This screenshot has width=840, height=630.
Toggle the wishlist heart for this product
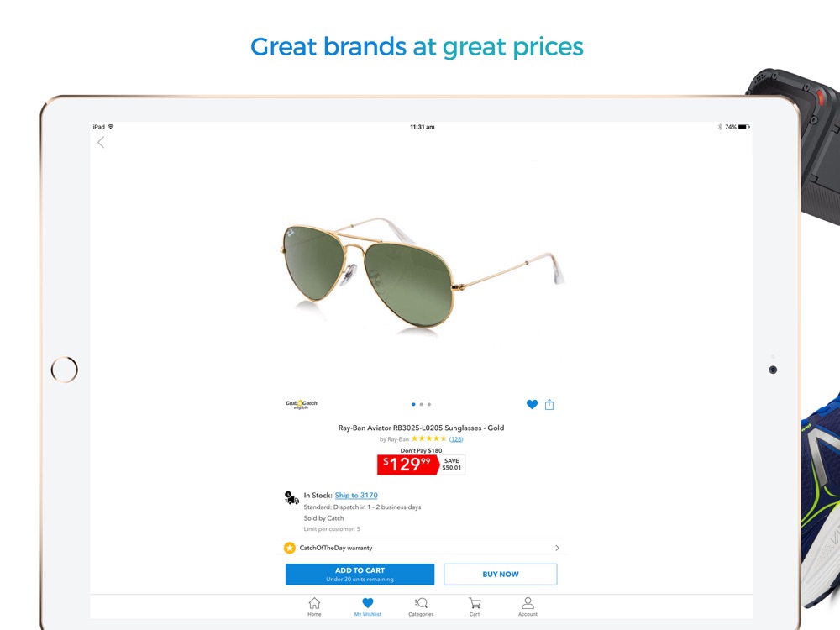click(x=532, y=405)
